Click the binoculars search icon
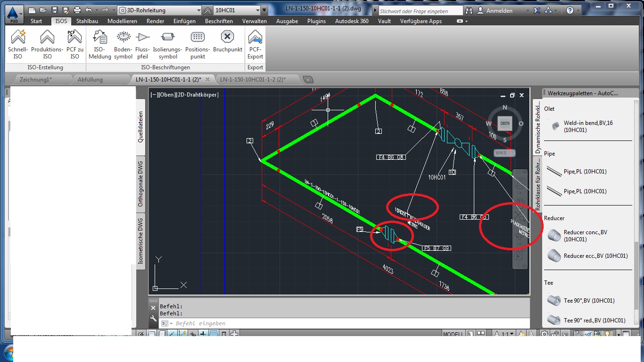This screenshot has height=362, width=644. coord(469,10)
